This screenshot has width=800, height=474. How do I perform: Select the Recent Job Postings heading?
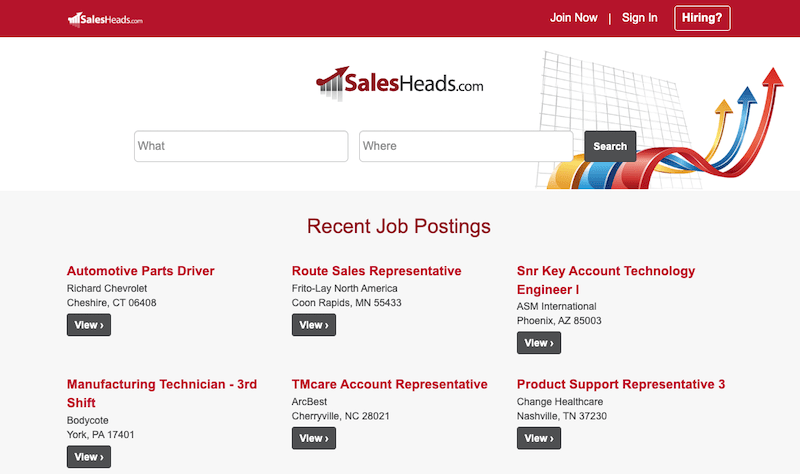tap(398, 226)
